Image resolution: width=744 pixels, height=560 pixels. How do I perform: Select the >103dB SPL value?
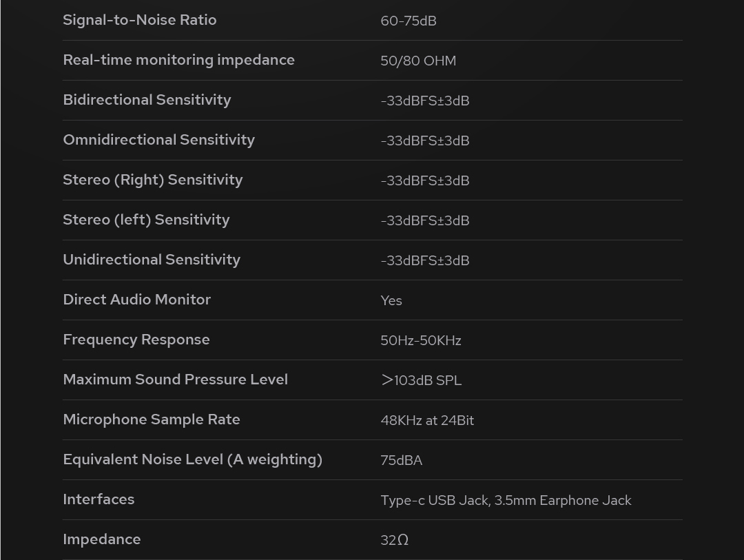(x=421, y=380)
